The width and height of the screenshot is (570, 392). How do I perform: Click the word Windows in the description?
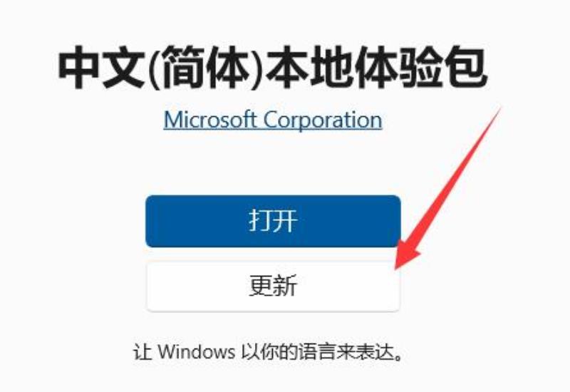[197, 351]
